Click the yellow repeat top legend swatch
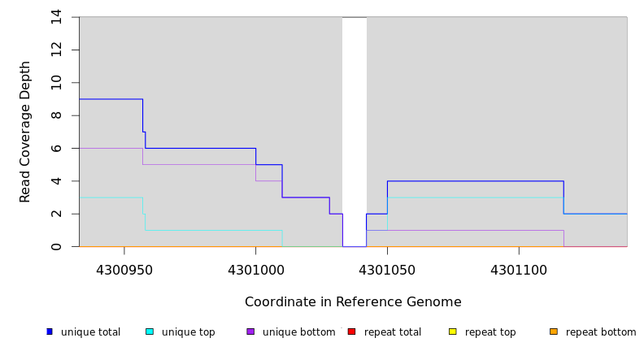Viewport: 644px width, 351px height. click(x=452, y=331)
